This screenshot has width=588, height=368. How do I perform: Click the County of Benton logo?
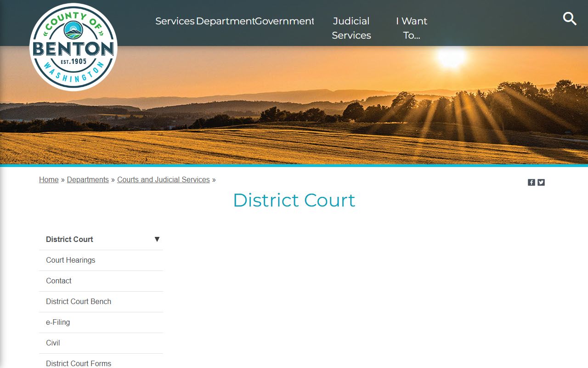[73, 47]
